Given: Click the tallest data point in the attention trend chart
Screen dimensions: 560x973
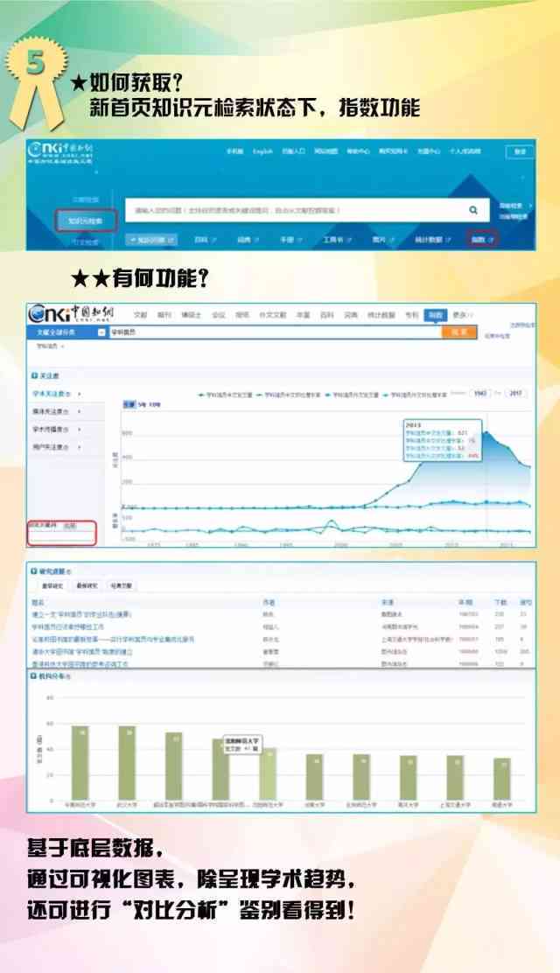Looking at the screenshot, I should [x=486, y=432].
